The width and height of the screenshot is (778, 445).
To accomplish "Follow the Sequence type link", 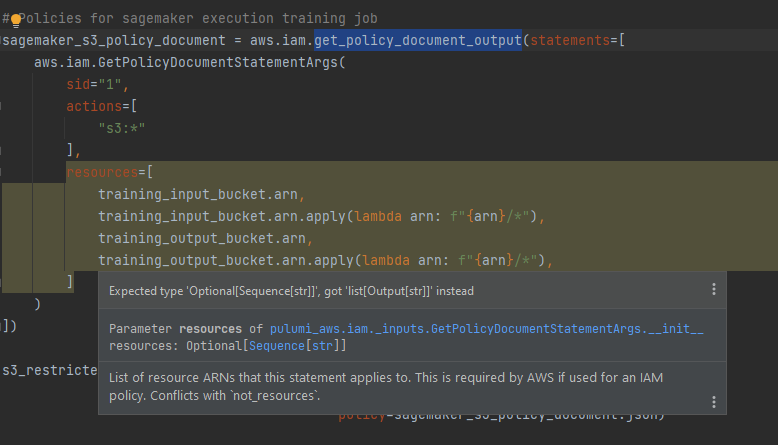I will [276, 346].
